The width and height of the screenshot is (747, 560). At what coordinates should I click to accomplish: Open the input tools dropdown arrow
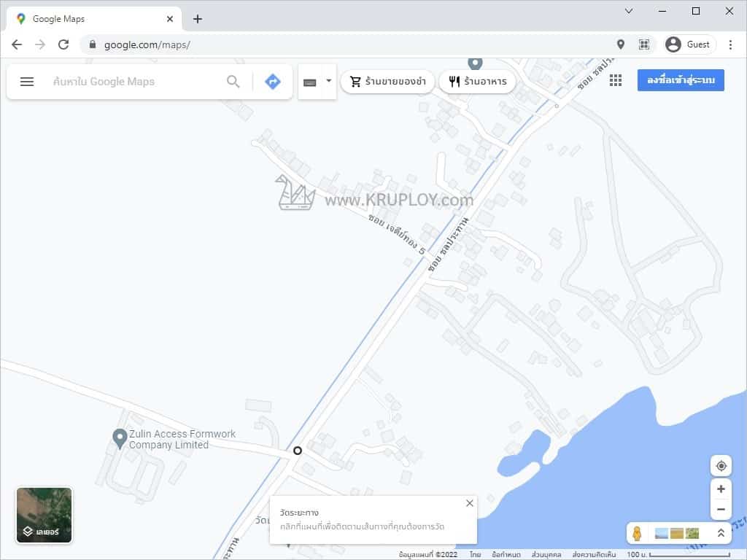click(x=329, y=81)
